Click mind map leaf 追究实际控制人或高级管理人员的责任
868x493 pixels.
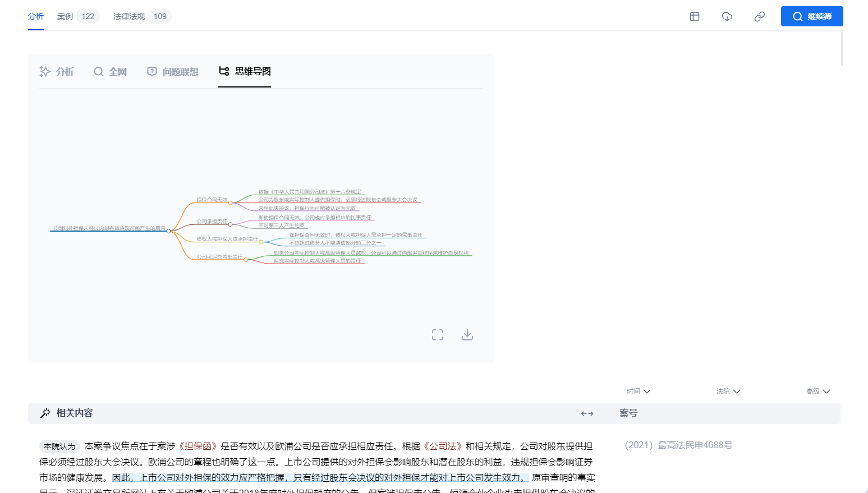pyautogui.click(x=318, y=261)
